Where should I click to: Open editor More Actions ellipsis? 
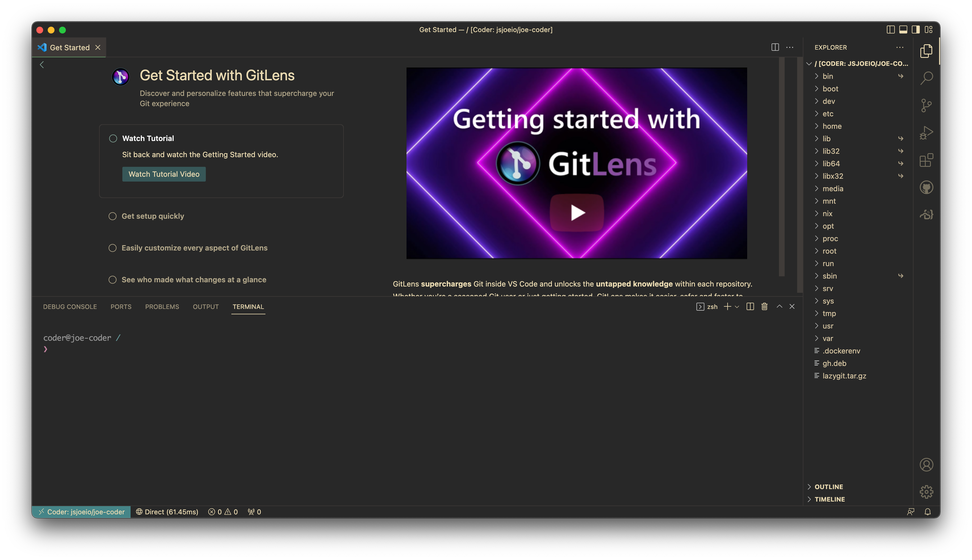coord(789,47)
